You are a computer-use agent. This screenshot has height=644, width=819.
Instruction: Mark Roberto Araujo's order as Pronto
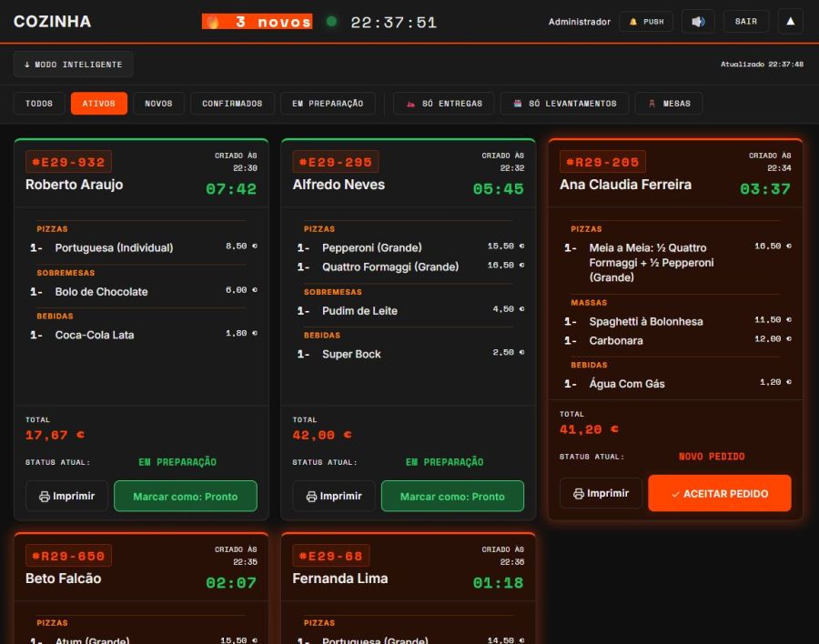[186, 496]
